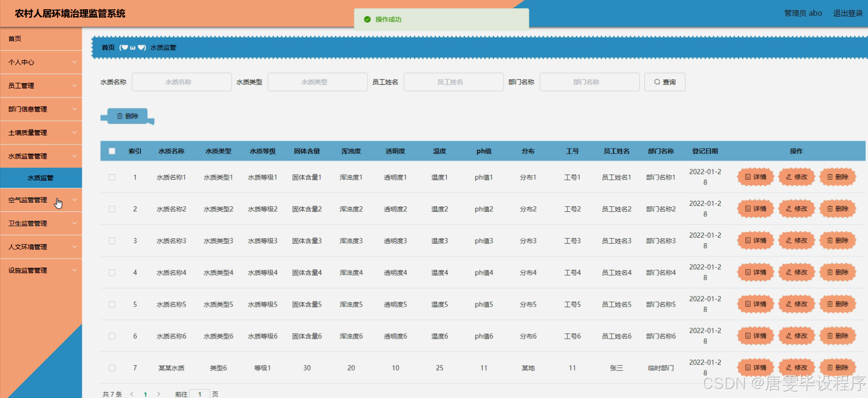Click cell 水质等级3
The height and width of the screenshot is (398, 868).
[262, 240]
